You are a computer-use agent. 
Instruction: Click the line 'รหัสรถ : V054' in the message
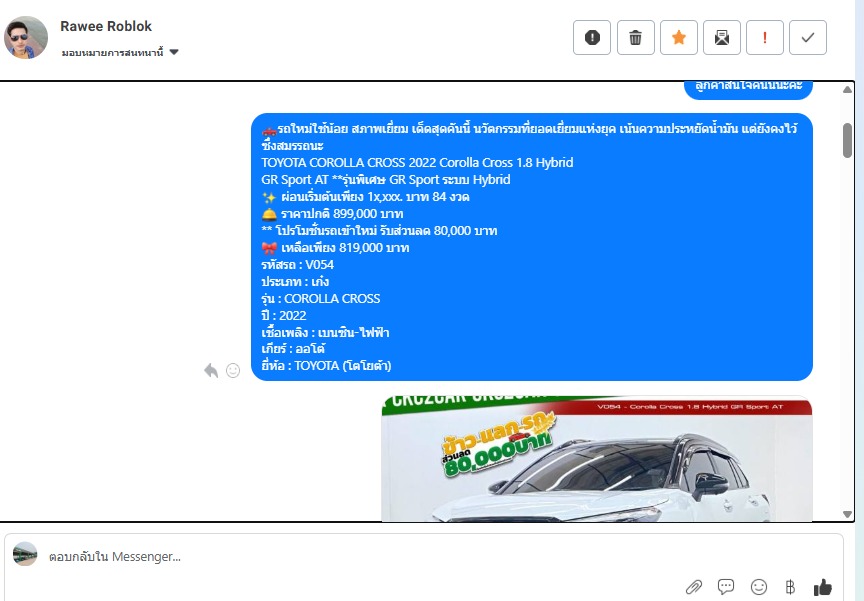[x=298, y=264]
